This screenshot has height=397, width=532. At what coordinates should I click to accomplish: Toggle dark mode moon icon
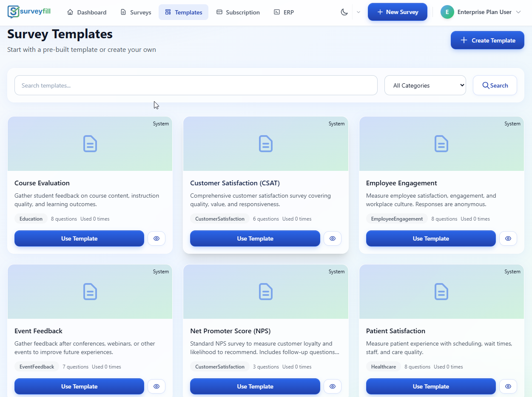point(344,12)
